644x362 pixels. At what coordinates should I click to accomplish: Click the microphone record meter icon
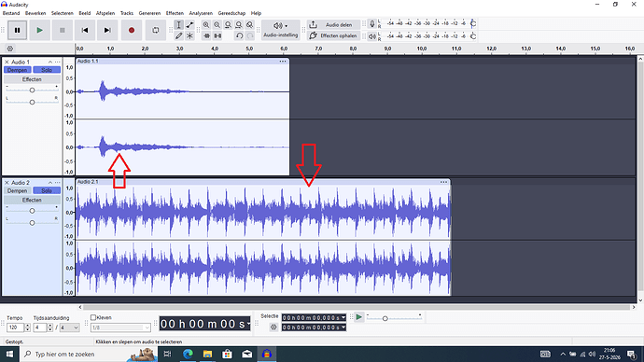coord(371,24)
